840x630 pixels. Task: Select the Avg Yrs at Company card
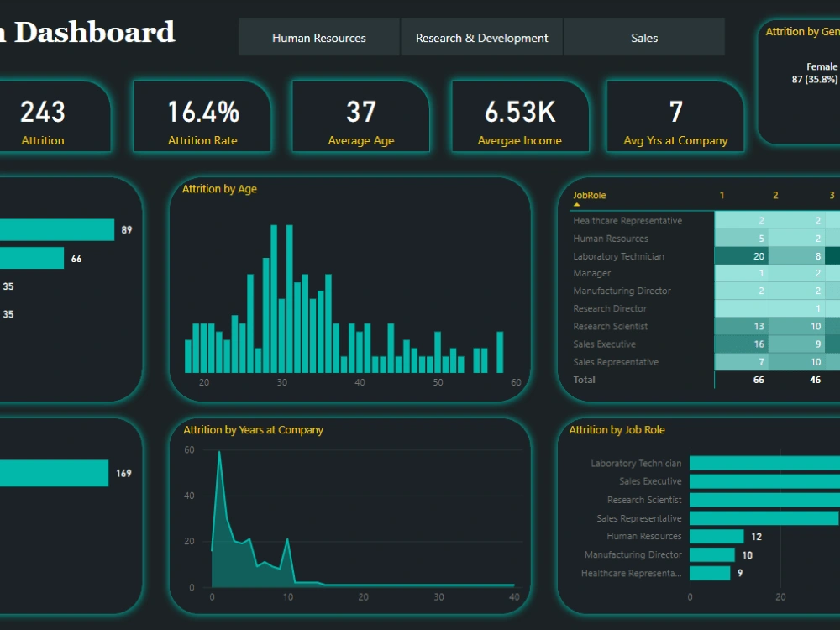click(x=675, y=116)
